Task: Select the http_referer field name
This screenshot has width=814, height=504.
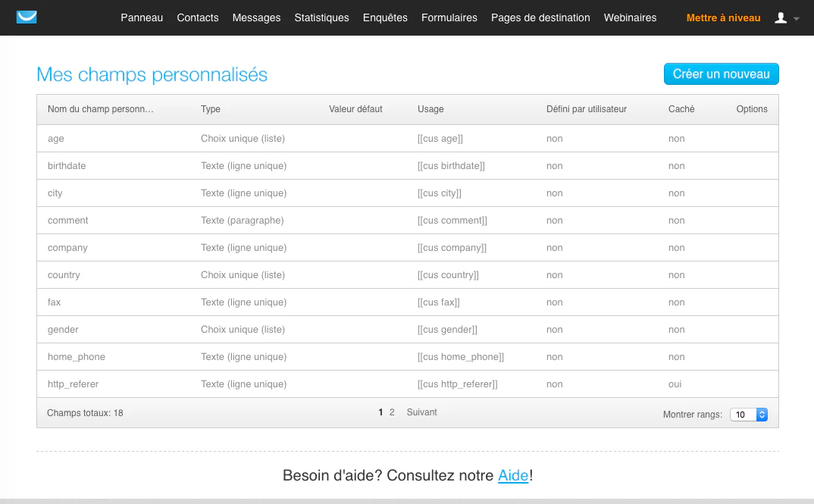Action: pyautogui.click(x=74, y=384)
